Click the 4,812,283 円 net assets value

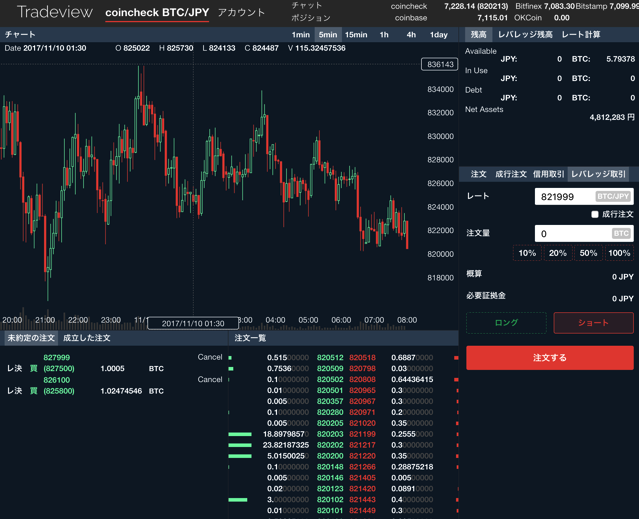(612, 117)
